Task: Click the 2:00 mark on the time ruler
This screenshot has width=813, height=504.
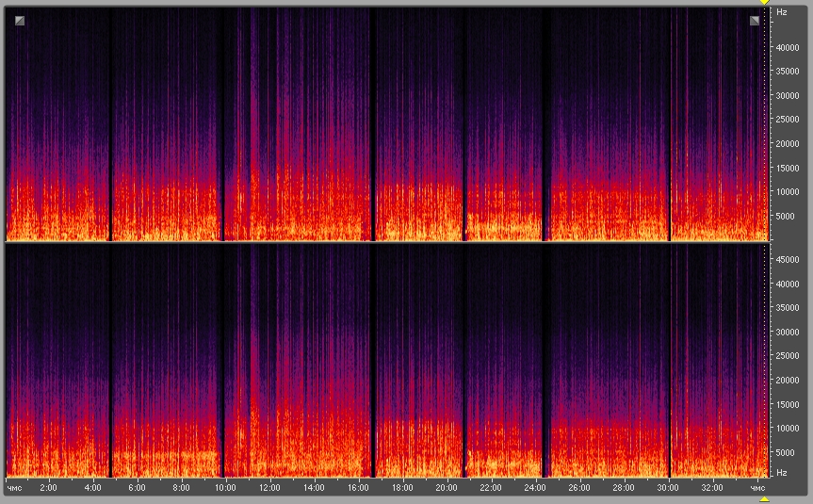Action: tap(49, 488)
